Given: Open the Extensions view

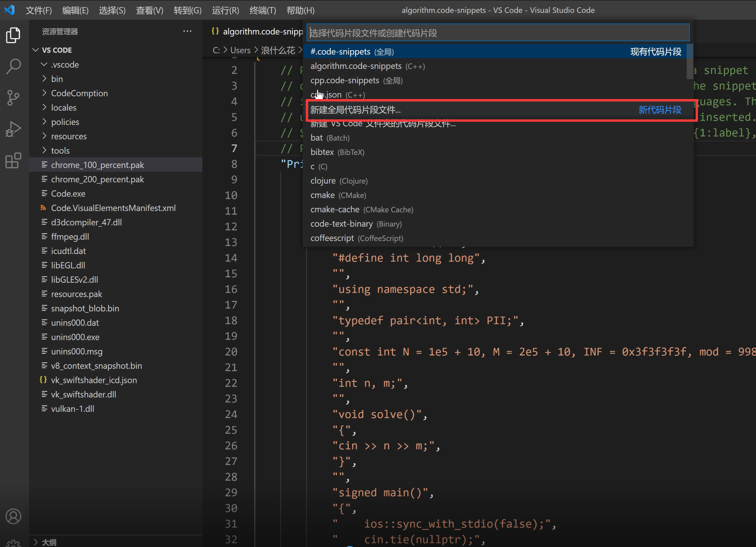Looking at the screenshot, I should coord(13,160).
